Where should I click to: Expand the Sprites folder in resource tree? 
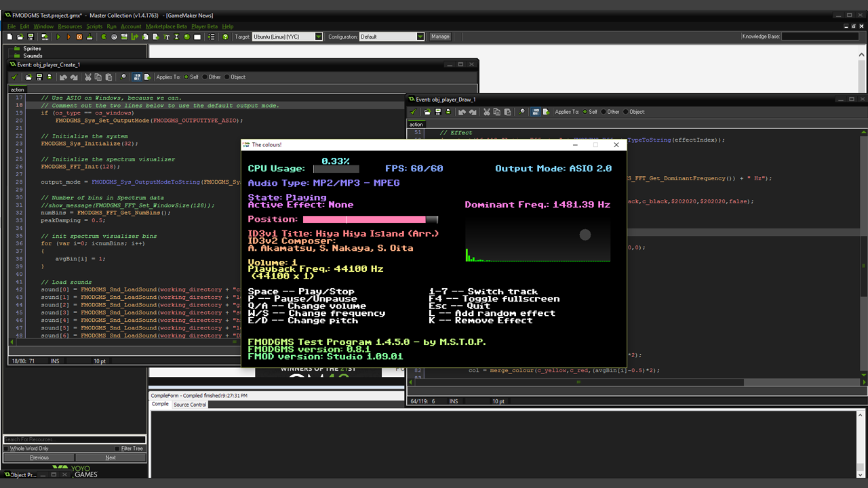[x=16, y=49]
